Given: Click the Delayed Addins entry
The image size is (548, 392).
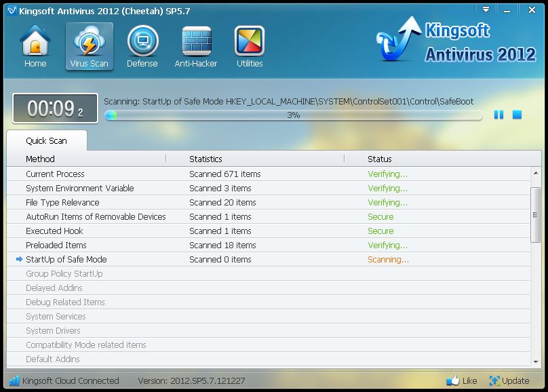Looking at the screenshot, I should 54,288.
